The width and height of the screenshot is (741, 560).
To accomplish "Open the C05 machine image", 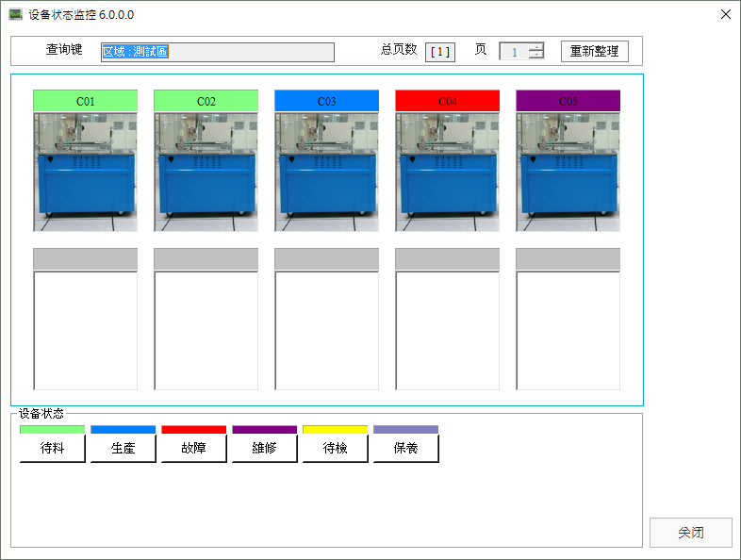I will (x=568, y=173).
